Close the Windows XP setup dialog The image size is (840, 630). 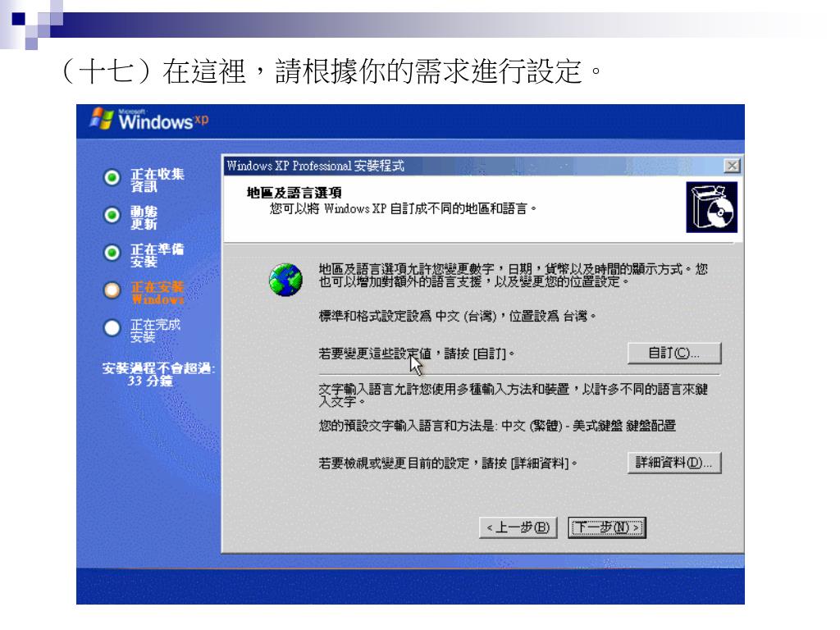pos(732,166)
